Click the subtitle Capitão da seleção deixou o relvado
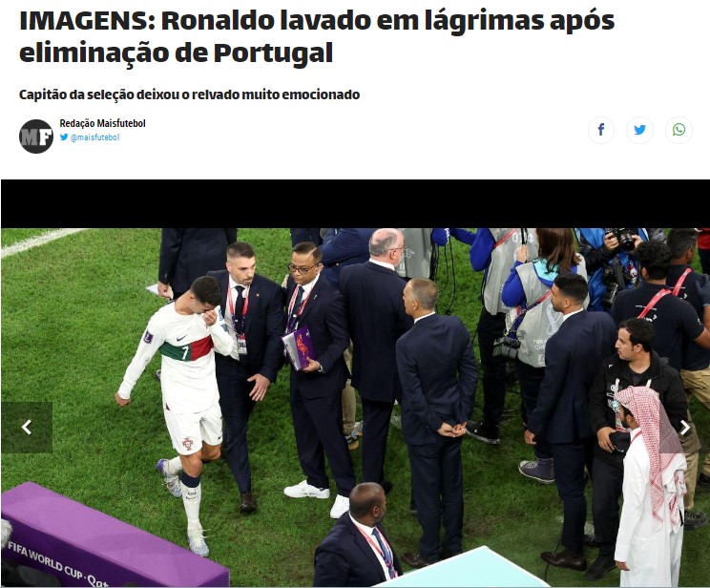 [x=189, y=94]
